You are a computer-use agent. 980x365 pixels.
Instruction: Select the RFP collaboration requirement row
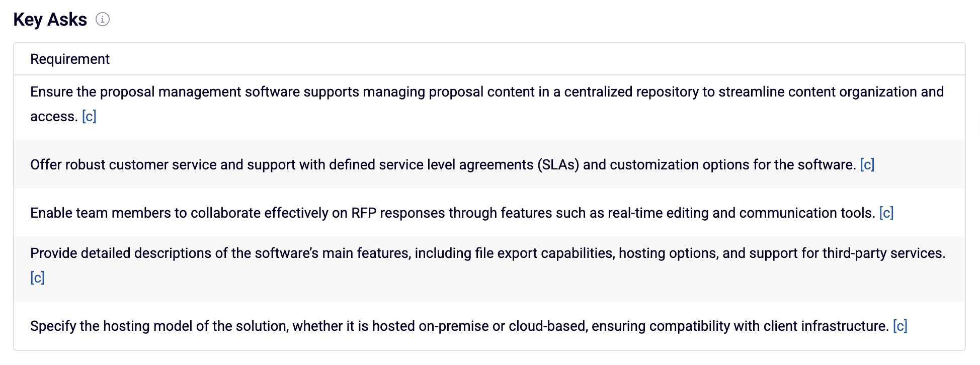click(489, 213)
